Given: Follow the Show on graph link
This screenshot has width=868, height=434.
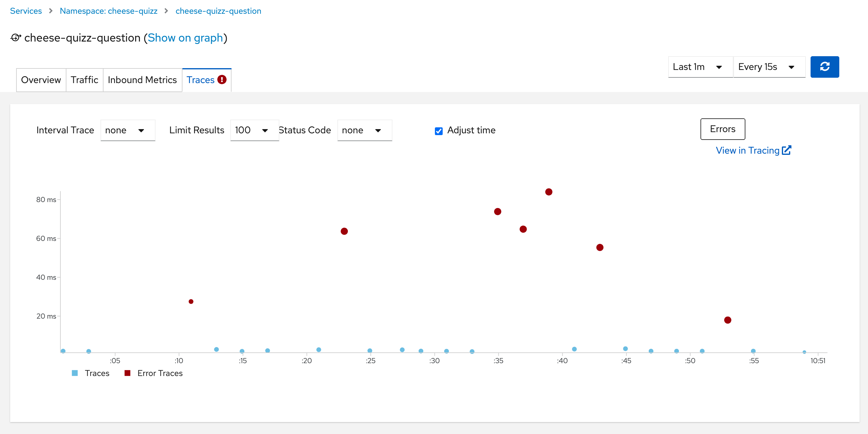Looking at the screenshot, I should pos(185,38).
